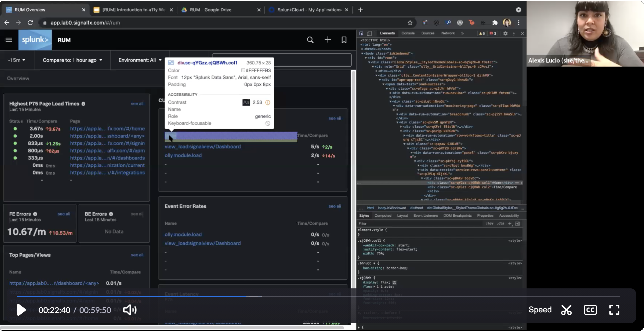Click info icon beside Highest P75 Page Load Times
644x331 pixels.
[x=83, y=104]
